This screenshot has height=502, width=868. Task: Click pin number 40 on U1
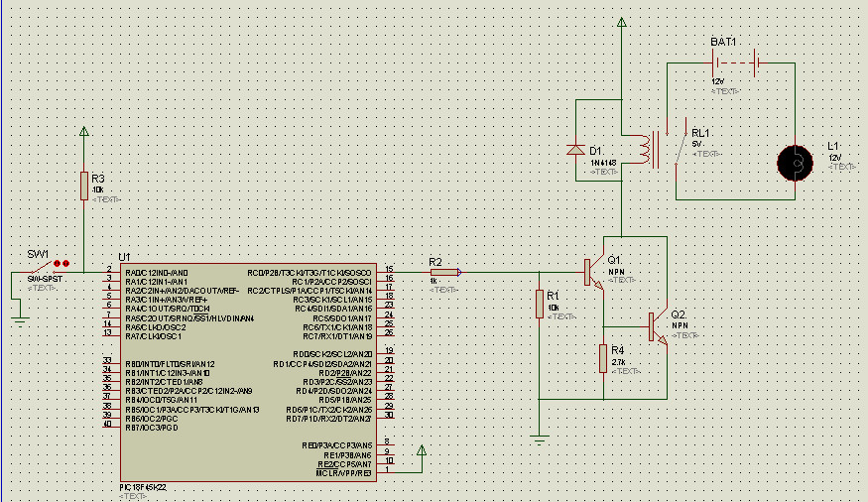[x=107, y=424]
